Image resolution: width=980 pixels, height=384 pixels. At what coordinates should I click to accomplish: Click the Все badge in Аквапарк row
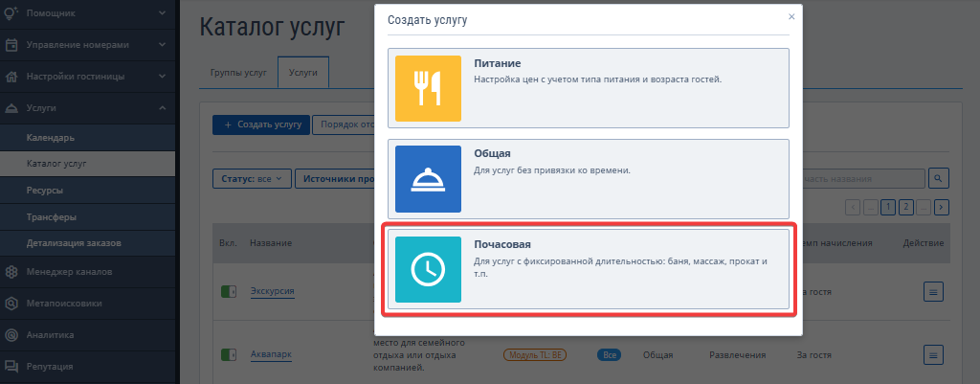coord(610,354)
